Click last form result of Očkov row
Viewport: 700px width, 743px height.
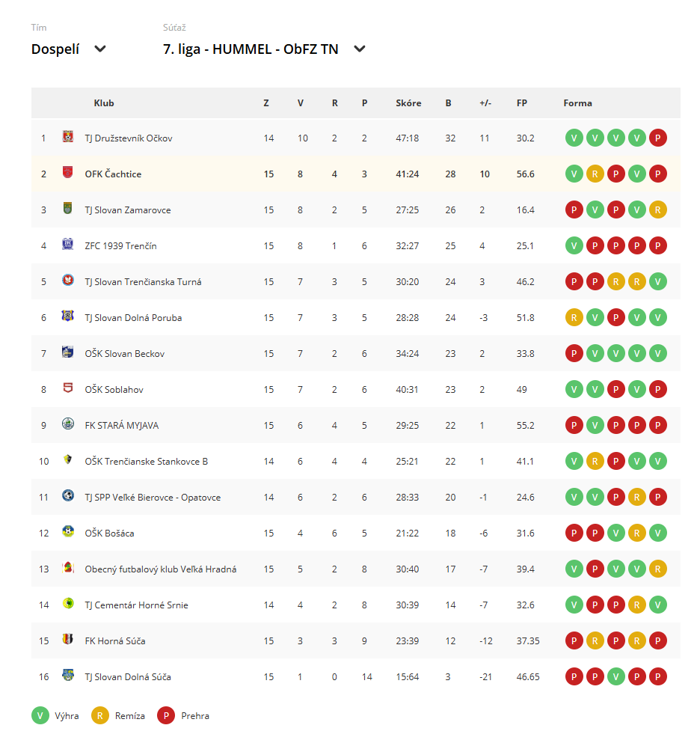pos(658,138)
